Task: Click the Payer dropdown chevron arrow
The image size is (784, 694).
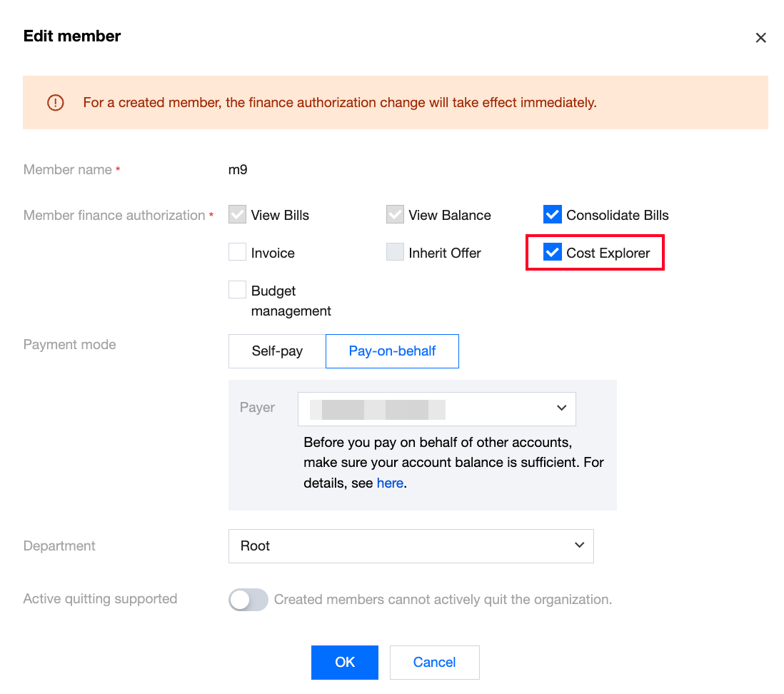Action: tap(561, 408)
